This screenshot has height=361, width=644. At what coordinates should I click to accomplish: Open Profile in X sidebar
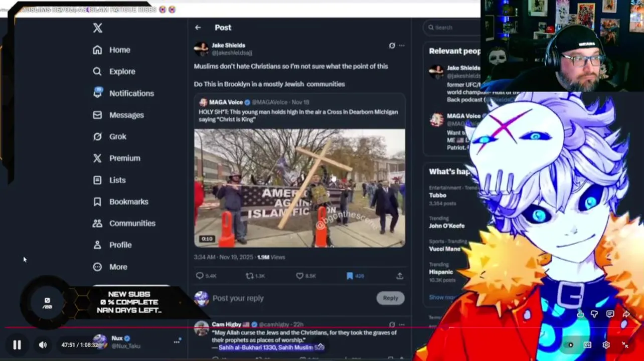tap(112, 245)
